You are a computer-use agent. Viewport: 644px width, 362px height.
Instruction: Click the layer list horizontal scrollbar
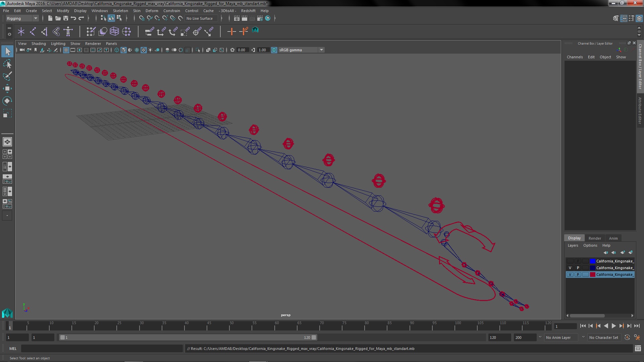(x=587, y=315)
